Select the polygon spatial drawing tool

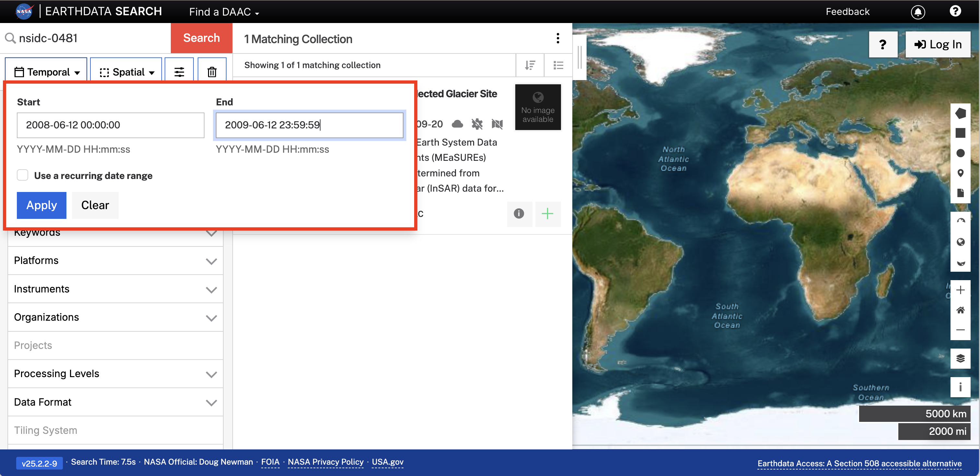coord(960,113)
